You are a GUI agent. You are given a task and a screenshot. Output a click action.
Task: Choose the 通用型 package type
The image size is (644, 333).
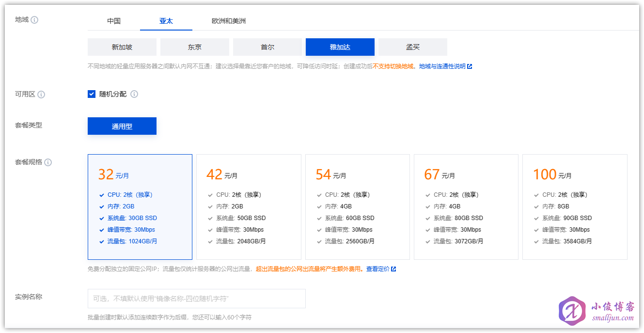click(x=122, y=126)
